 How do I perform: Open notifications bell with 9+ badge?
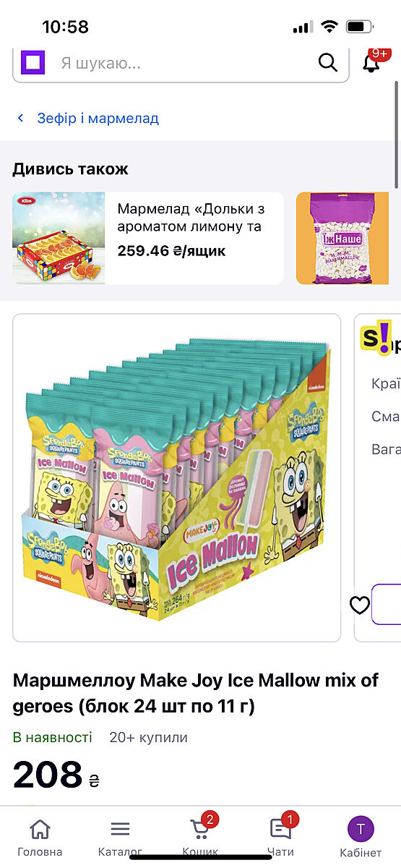pyautogui.click(x=372, y=61)
